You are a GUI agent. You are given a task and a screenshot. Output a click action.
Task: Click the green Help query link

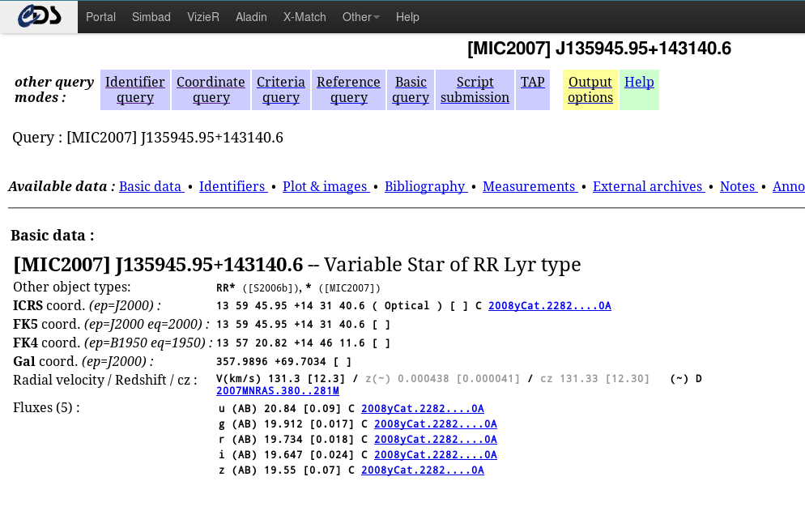pyautogui.click(x=639, y=82)
